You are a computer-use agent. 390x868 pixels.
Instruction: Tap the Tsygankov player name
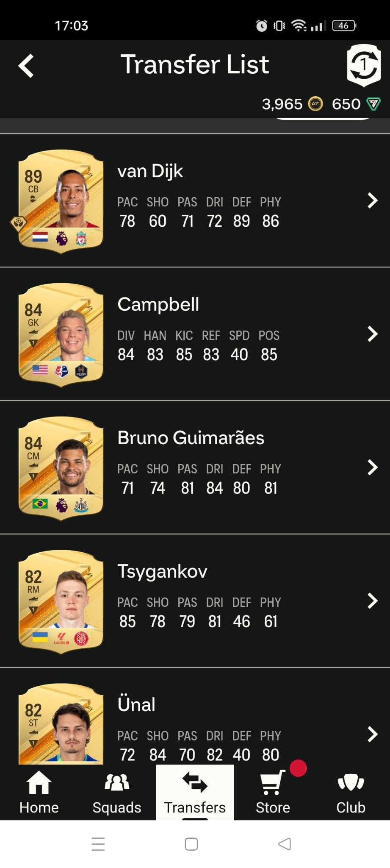click(162, 571)
